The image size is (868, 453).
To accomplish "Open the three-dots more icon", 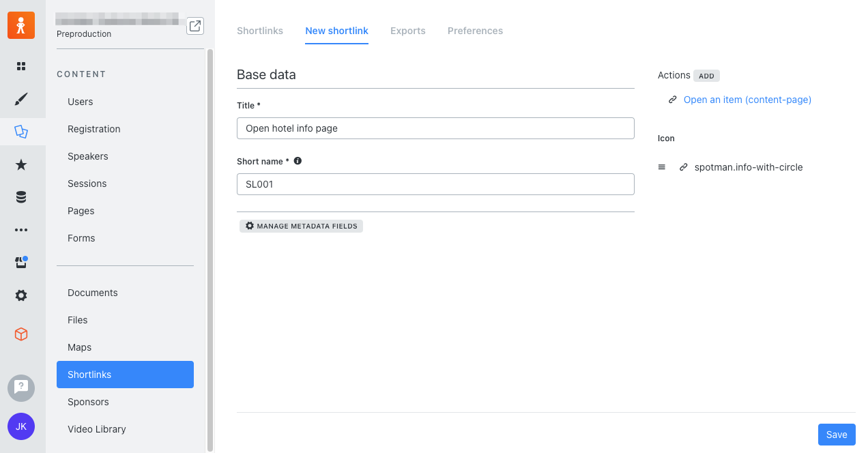I will 21,230.
